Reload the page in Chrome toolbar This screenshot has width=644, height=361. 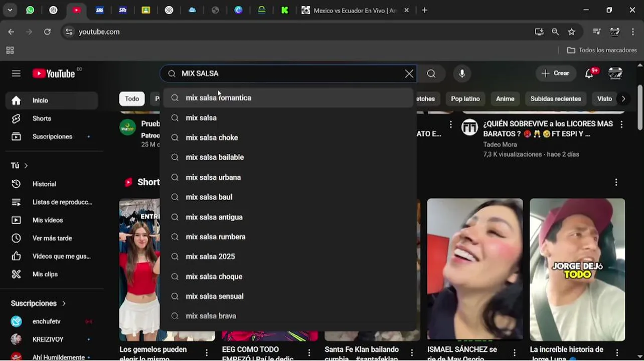(x=47, y=32)
